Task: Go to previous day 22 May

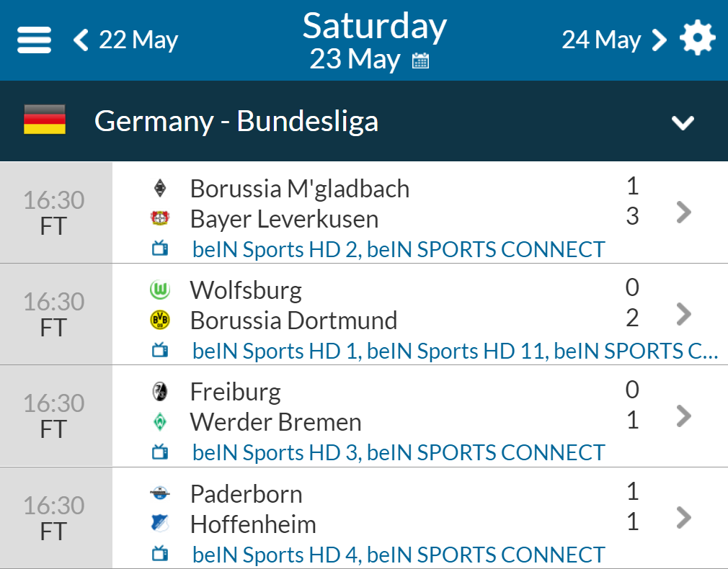Action: click(125, 40)
